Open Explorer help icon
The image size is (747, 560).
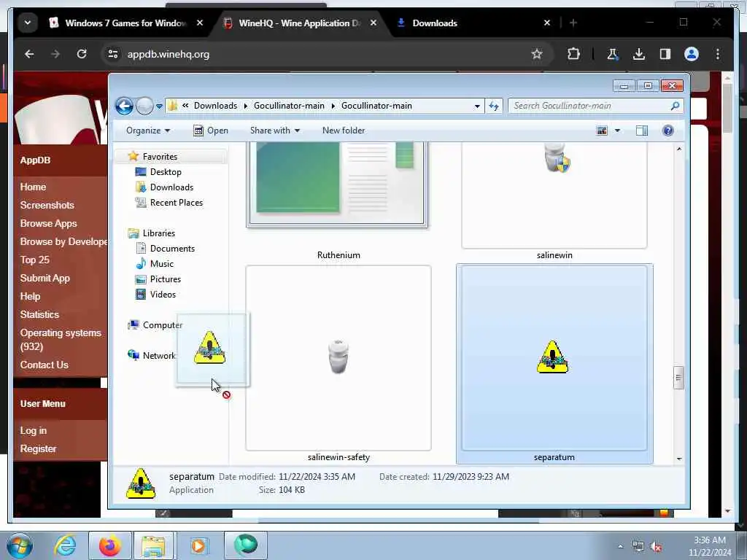668,131
